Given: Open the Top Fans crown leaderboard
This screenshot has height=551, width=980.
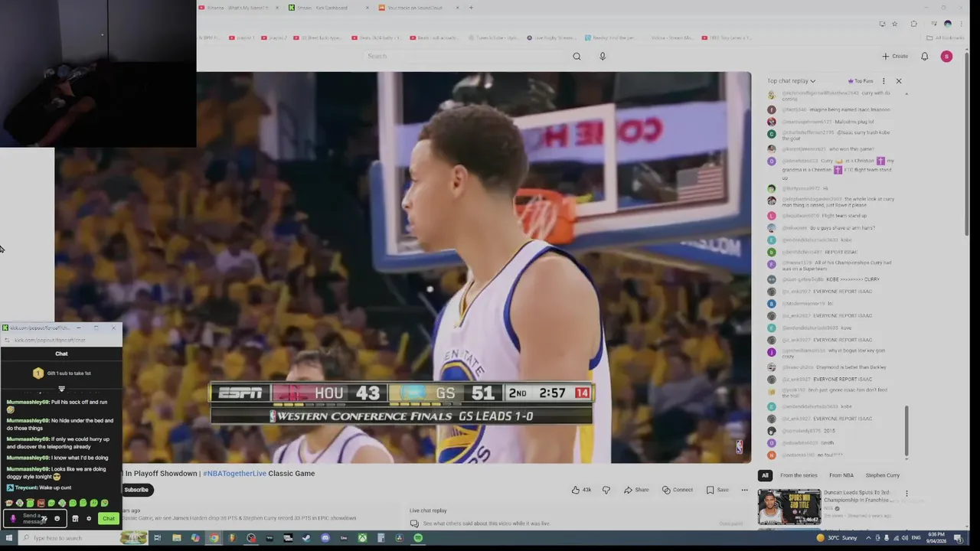Looking at the screenshot, I should click(861, 80).
